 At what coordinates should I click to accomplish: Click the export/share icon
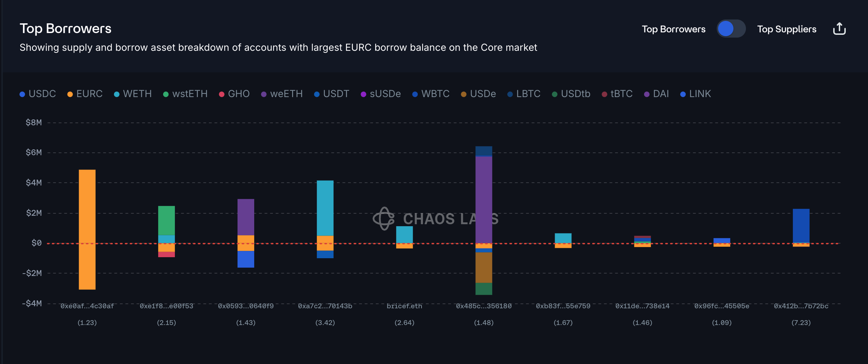coord(839,29)
